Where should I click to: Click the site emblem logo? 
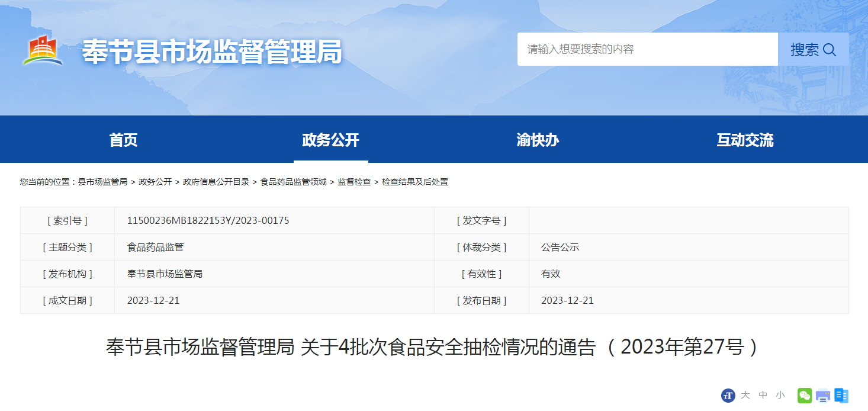[x=43, y=50]
